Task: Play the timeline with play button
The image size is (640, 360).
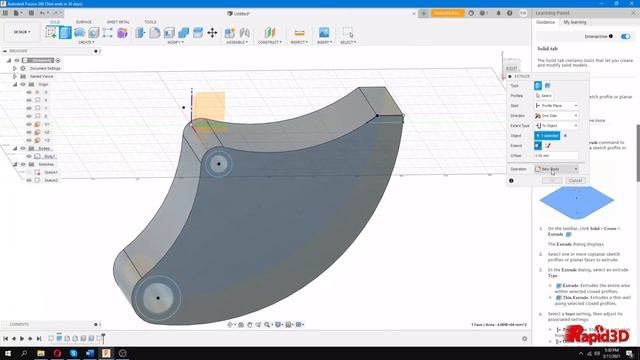Action: (x=22, y=338)
